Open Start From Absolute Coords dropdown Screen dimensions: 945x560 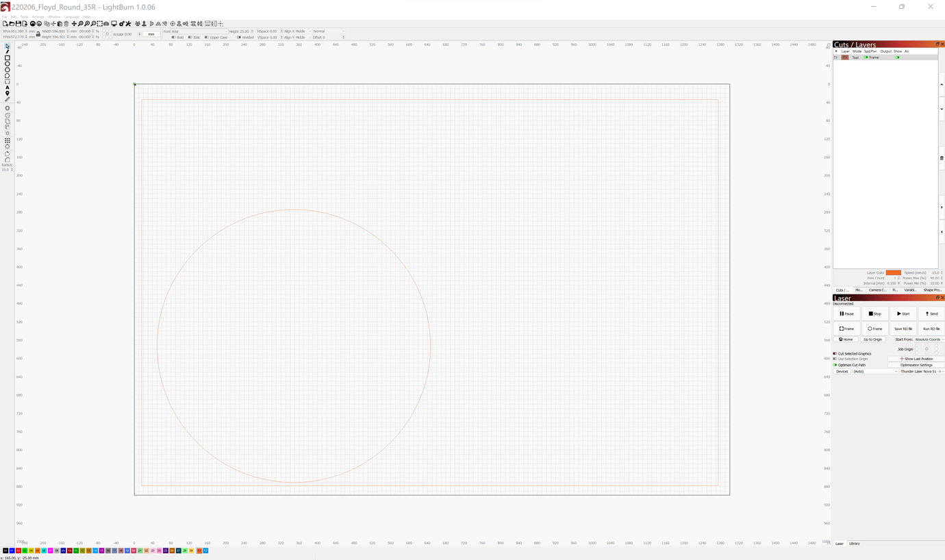(x=929, y=340)
